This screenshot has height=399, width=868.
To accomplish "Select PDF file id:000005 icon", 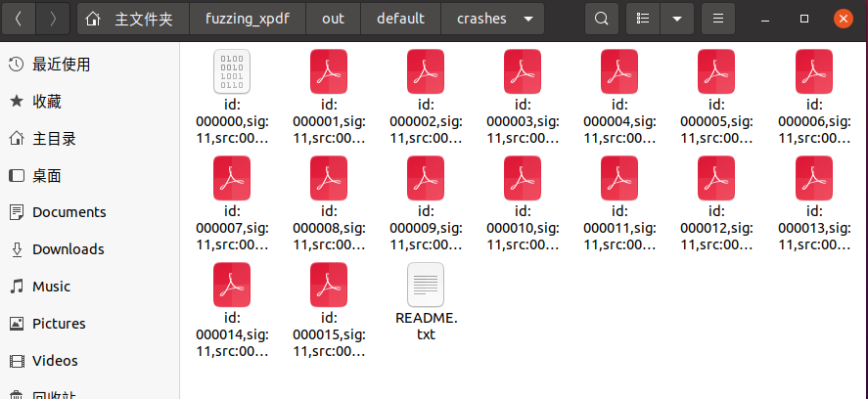I will [716, 71].
